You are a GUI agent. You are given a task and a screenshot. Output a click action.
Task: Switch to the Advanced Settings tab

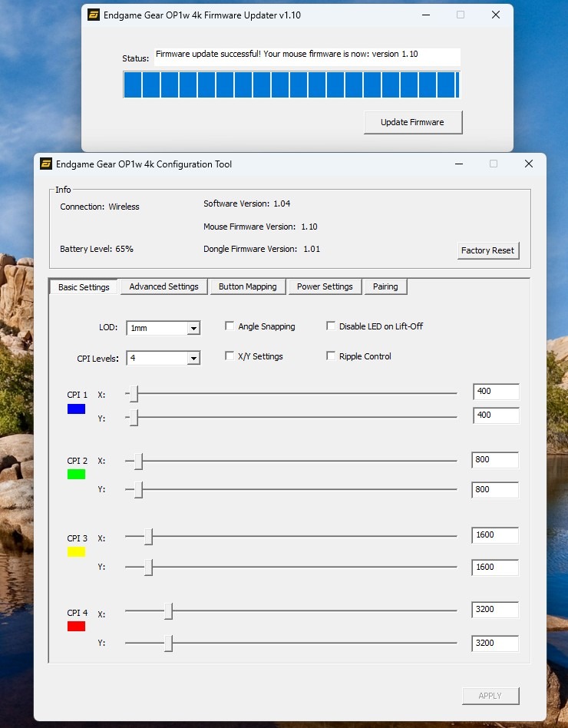(163, 286)
